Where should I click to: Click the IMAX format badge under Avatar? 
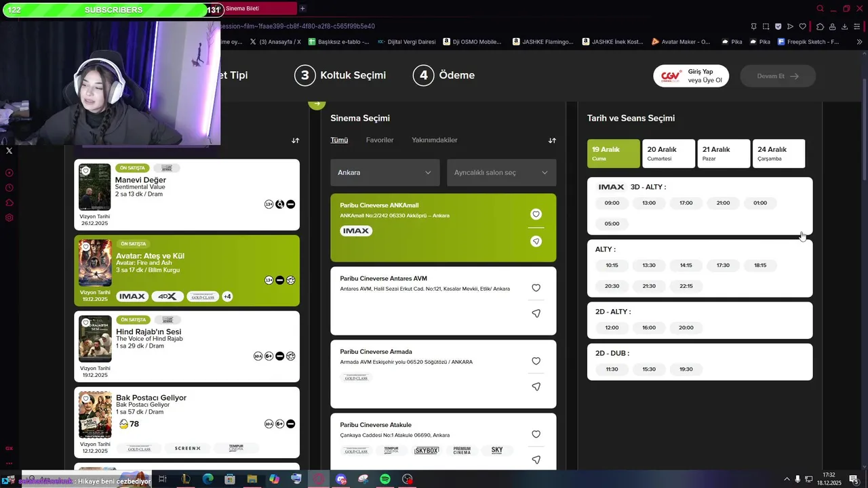tap(132, 296)
